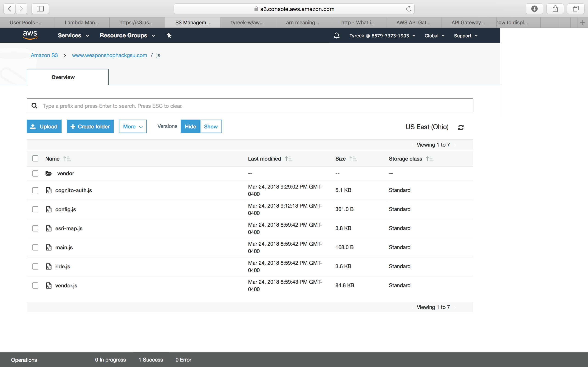The image size is (588, 367).
Task: Click the Upload button
Action: coord(44,126)
